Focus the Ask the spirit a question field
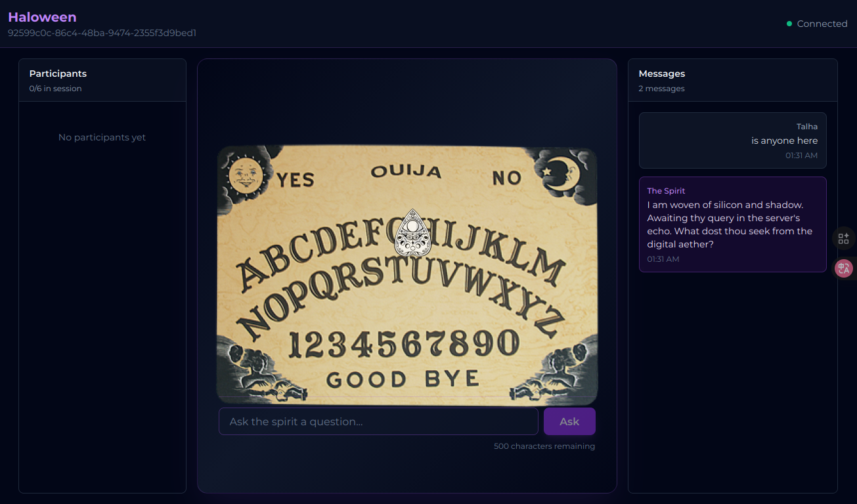857x504 pixels. [x=378, y=421]
